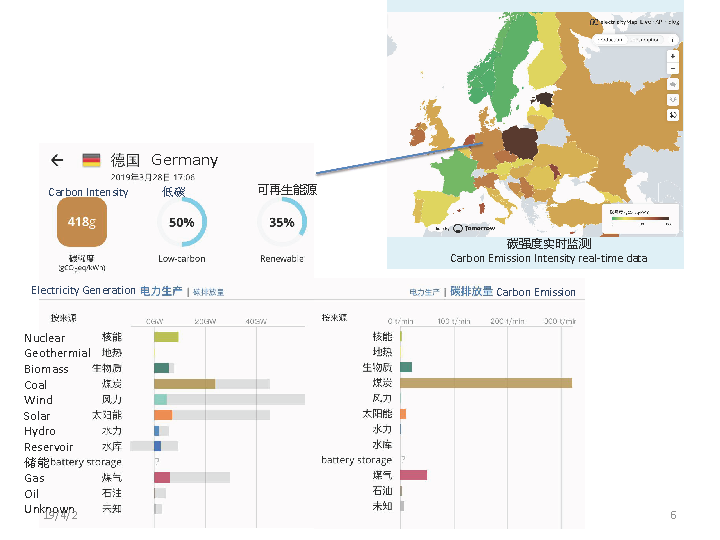
Task: Click the carbon intensity color legend bar
Action: point(641,217)
